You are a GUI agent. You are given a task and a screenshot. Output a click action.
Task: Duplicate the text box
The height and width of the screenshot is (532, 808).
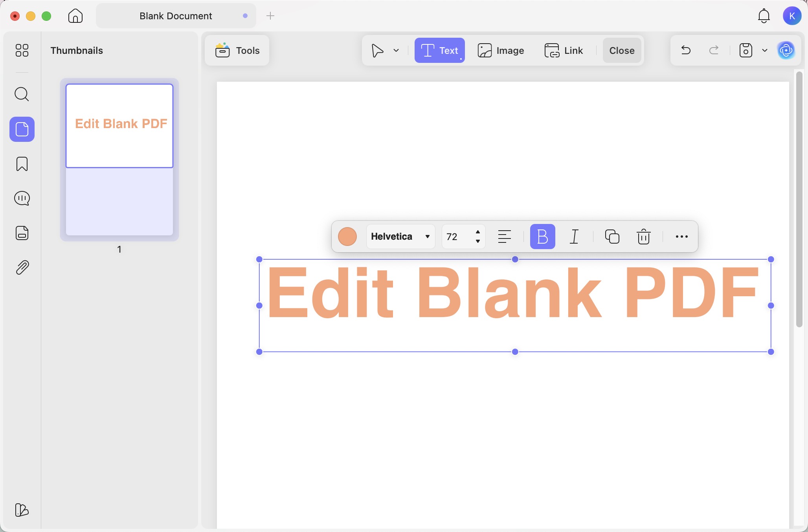612,237
